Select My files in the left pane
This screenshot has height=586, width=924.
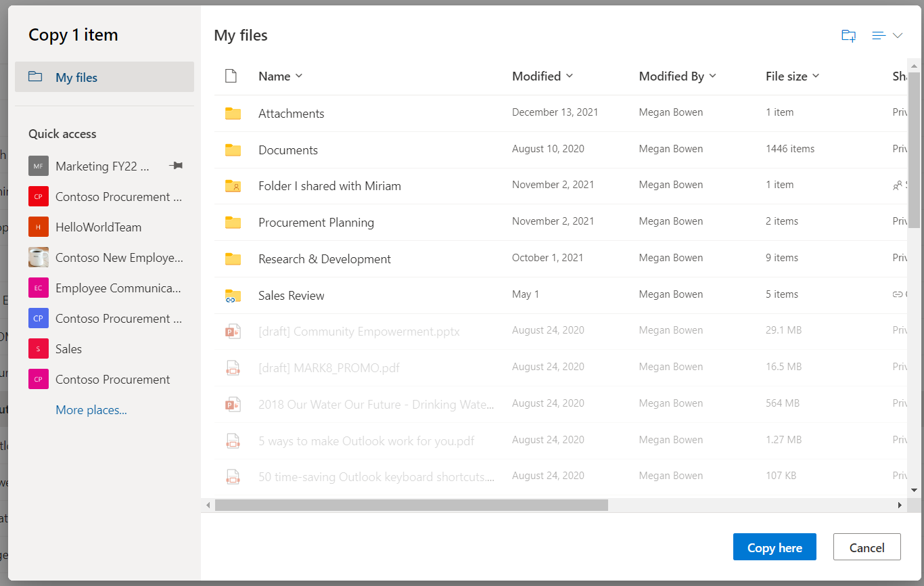[x=104, y=77]
